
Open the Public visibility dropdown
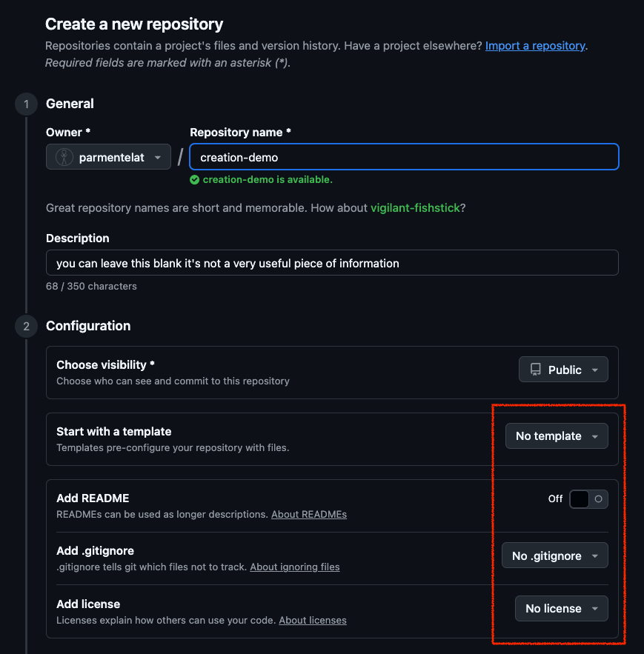point(563,370)
